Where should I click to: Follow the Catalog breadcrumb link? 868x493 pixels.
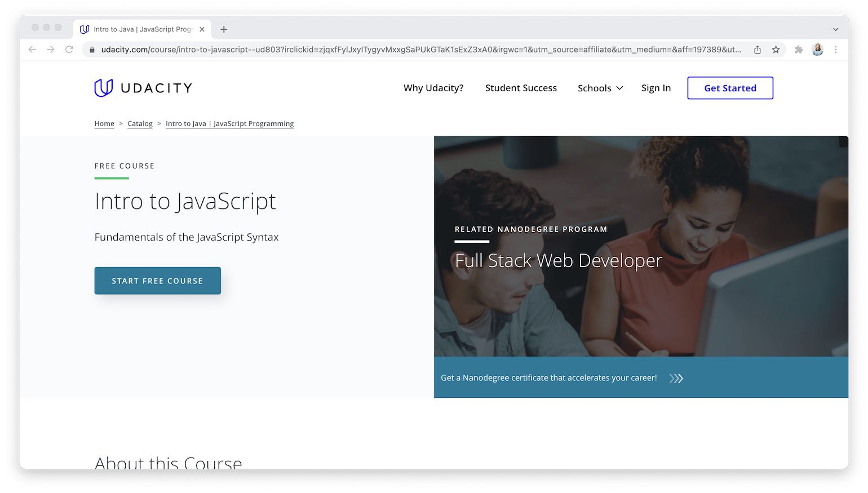(140, 123)
